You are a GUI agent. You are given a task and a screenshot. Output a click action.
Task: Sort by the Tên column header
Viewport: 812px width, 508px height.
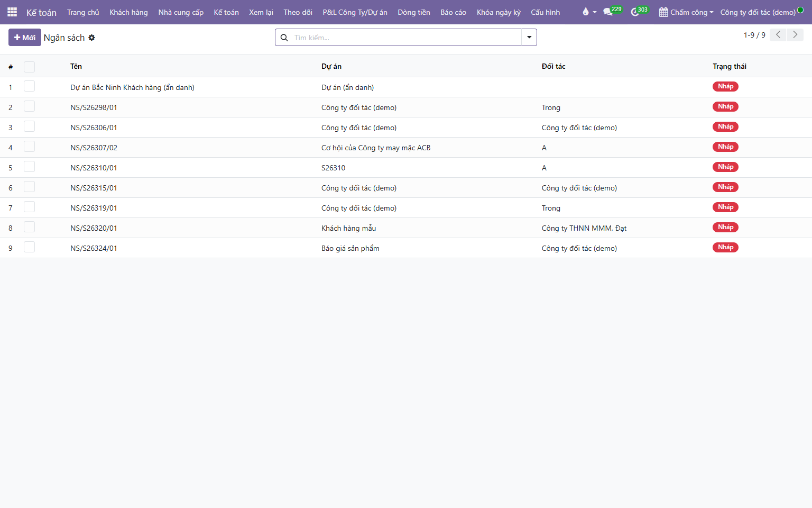(76, 66)
